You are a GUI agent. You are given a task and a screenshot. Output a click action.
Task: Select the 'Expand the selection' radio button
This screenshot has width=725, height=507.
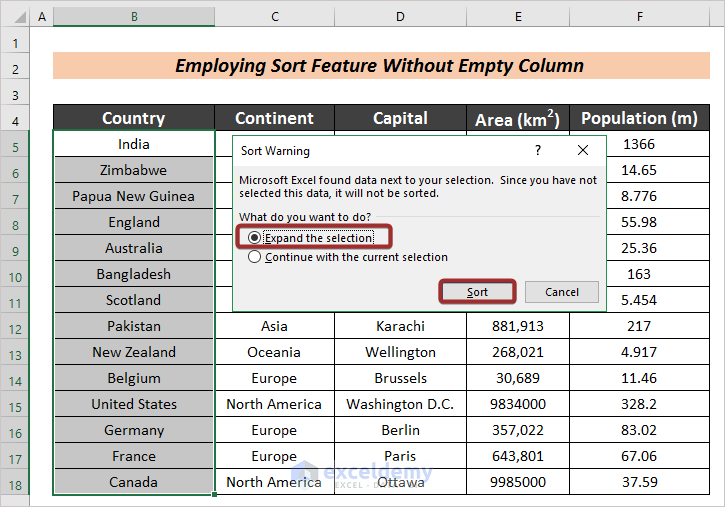(255, 238)
